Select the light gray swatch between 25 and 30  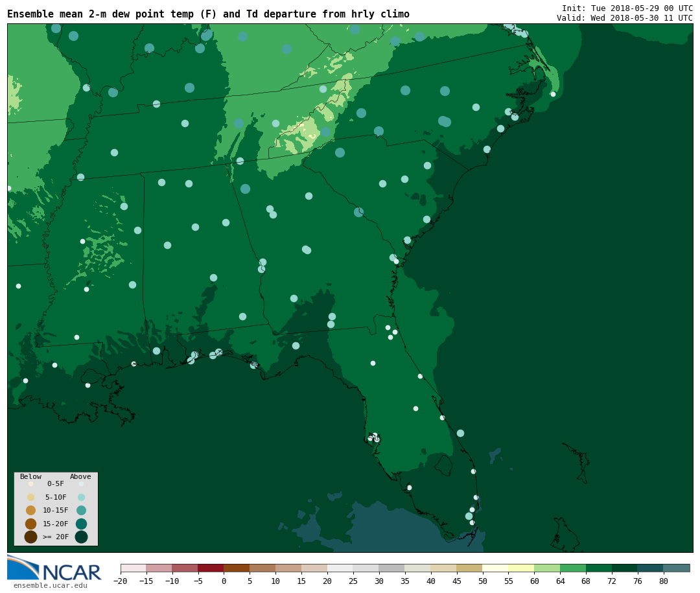[x=366, y=568]
